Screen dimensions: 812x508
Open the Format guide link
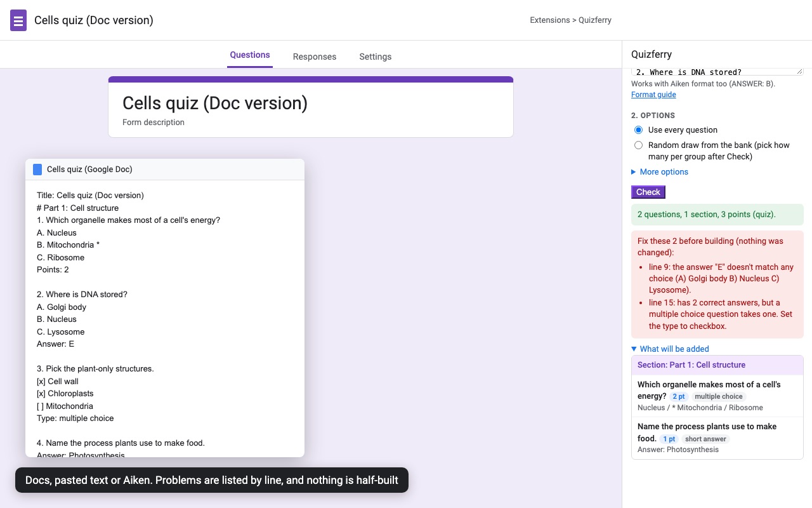(653, 95)
